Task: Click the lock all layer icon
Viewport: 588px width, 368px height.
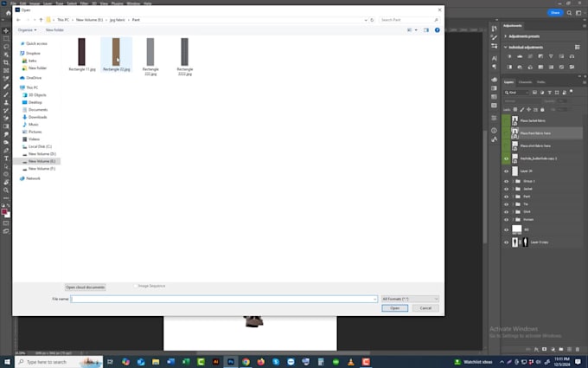Action: click(542, 110)
